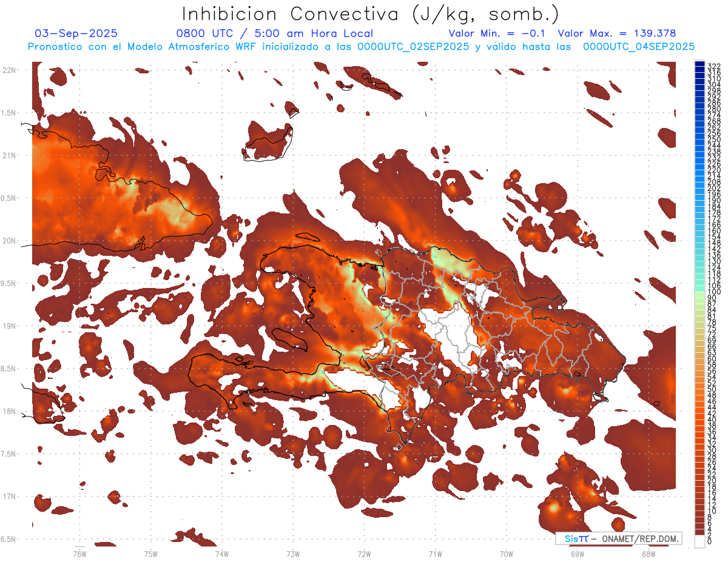Click the '0' color scale label
Viewport: 728px width, 562px height.
click(710, 541)
